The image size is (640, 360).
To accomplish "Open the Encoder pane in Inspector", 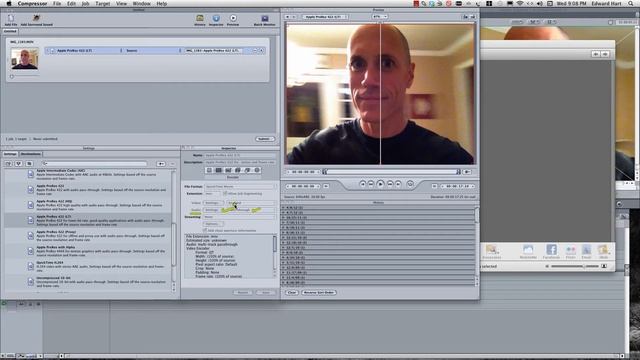I will coord(218,170).
